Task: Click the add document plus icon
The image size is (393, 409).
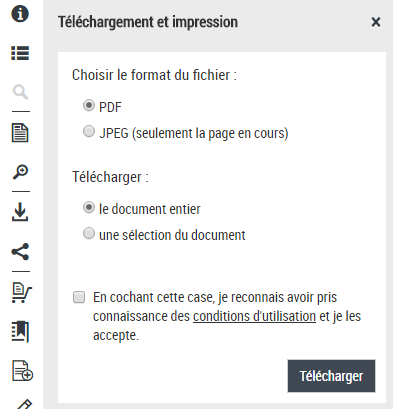Action: [22, 370]
